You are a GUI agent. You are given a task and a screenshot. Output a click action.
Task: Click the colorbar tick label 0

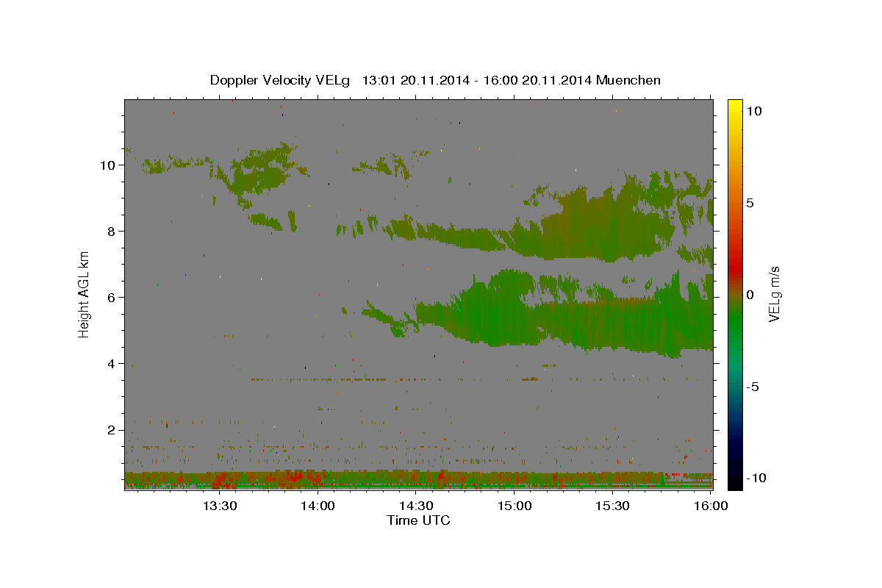[x=750, y=295]
